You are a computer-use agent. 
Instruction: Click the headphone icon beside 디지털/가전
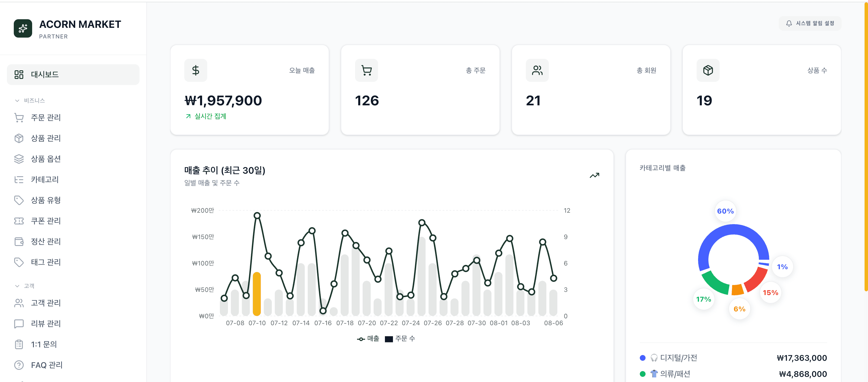(654, 358)
